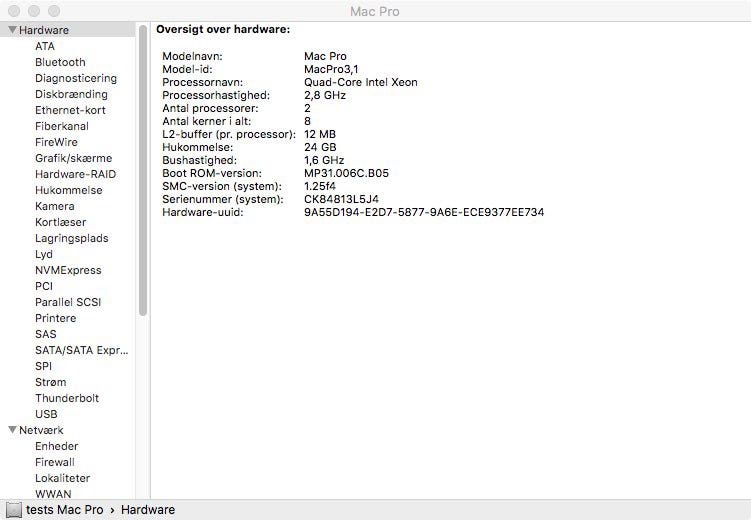The image size is (751, 520).
Task: Open SPI in the sidebar
Action: 43,366
